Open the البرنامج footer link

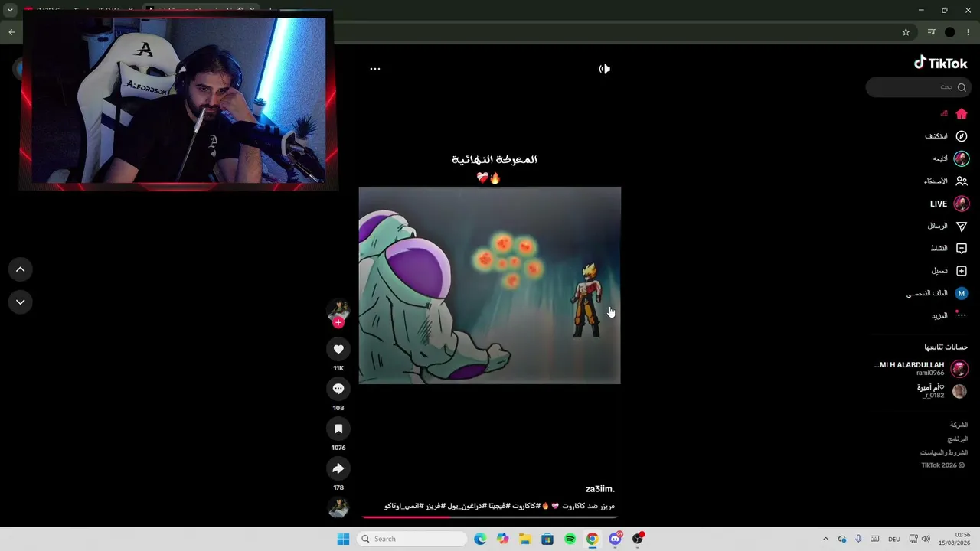(x=957, y=439)
